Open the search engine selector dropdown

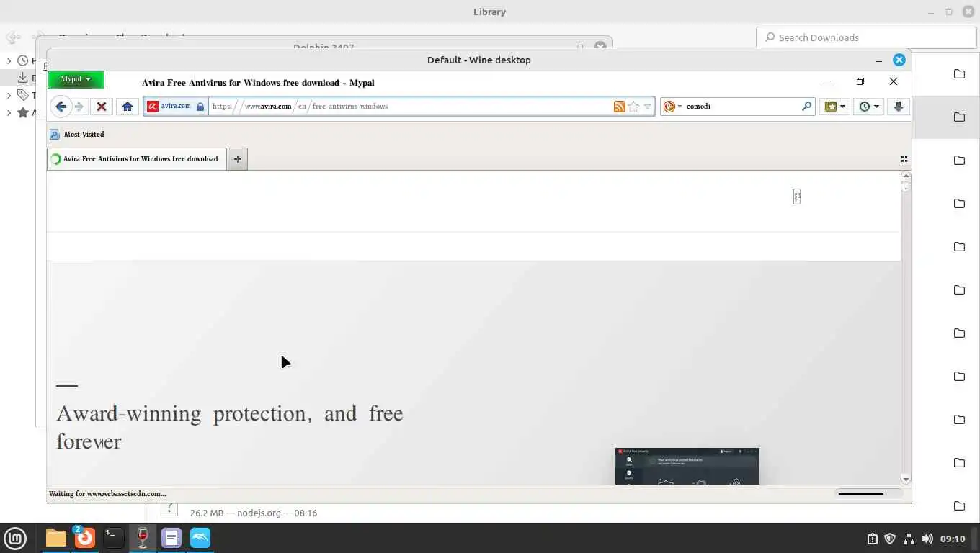tap(672, 107)
